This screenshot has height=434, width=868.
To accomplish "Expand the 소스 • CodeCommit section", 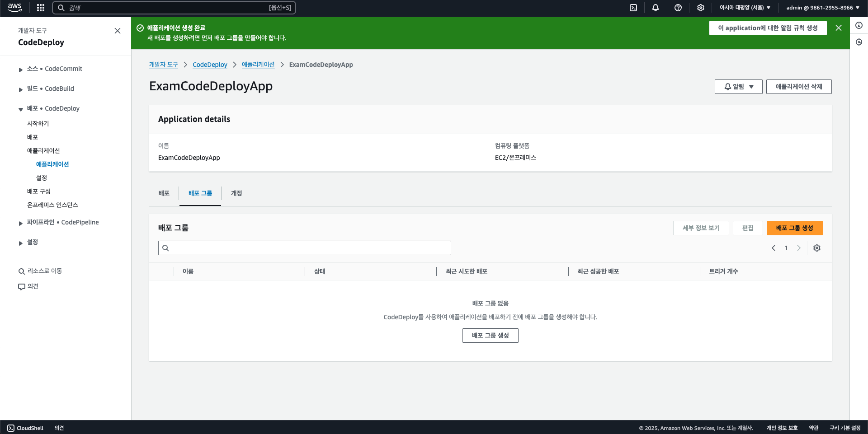I will point(21,70).
